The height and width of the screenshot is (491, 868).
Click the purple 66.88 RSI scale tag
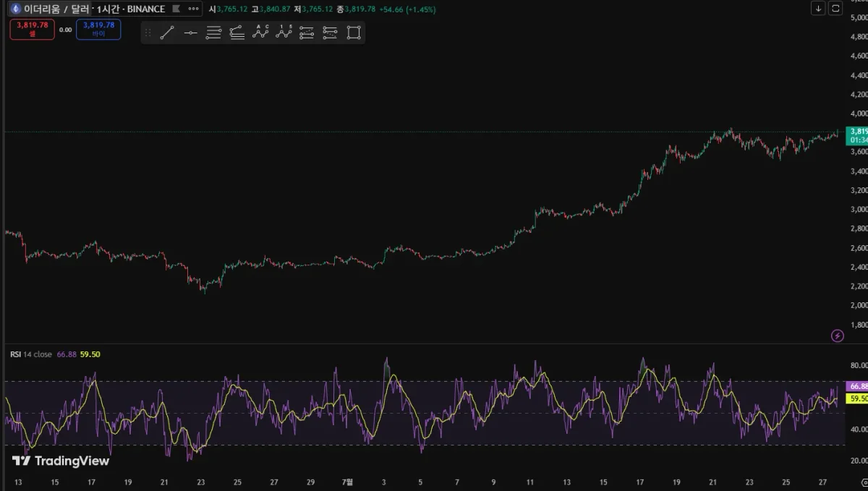point(857,387)
